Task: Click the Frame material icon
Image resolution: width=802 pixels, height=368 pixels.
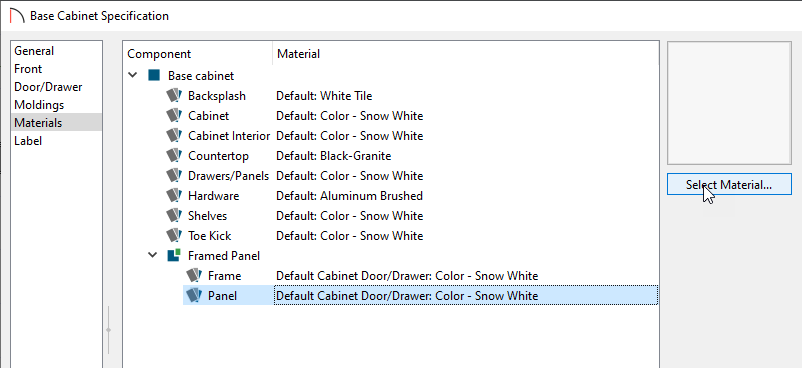Action: pos(194,275)
